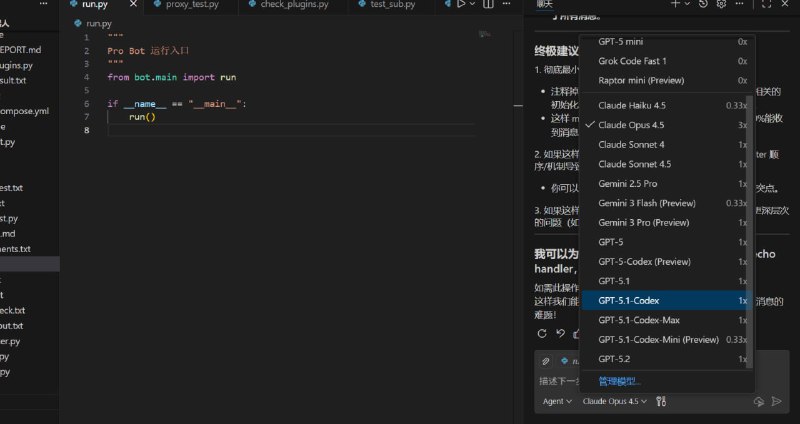Open ompose.yml file in explorer
Viewport: 800px width, 424px height.
[x=24, y=111]
